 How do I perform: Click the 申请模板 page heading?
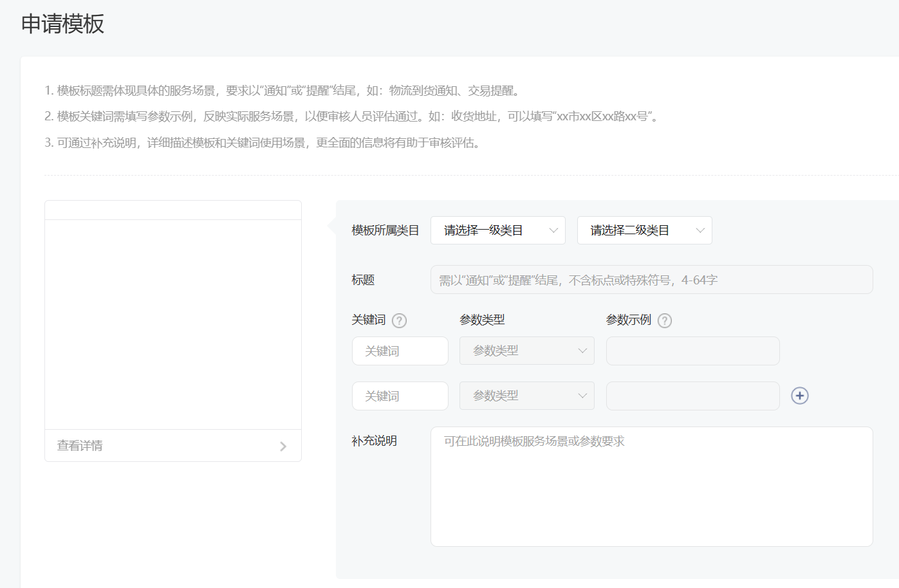coord(62,24)
